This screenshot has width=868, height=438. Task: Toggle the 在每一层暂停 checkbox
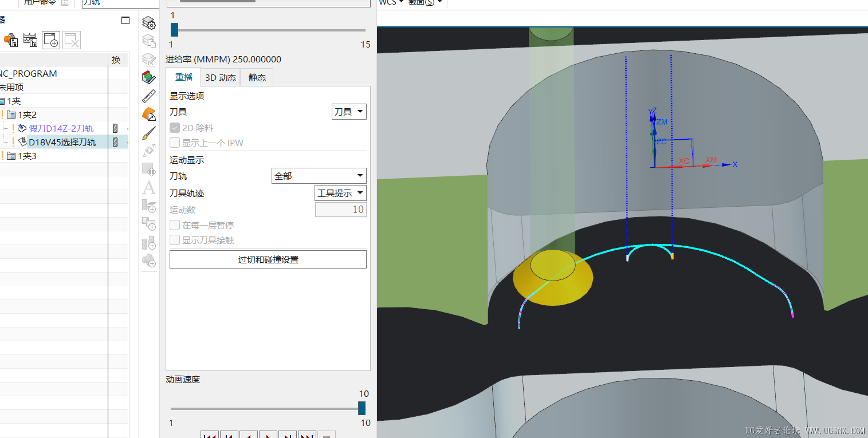click(175, 226)
